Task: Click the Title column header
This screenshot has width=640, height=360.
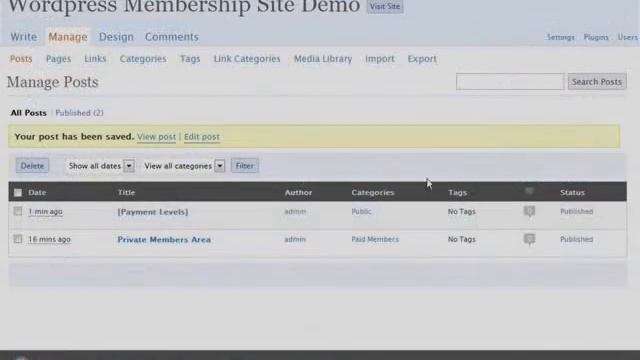Action: pos(127,192)
